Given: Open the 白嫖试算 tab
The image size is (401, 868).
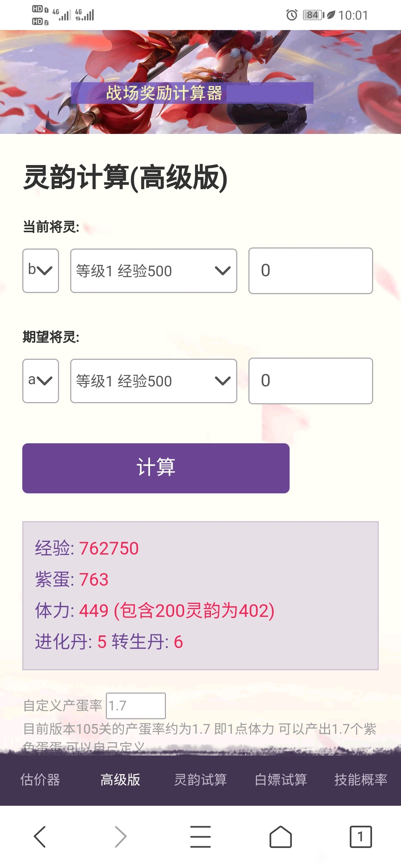Looking at the screenshot, I should [x=281, y=780].
